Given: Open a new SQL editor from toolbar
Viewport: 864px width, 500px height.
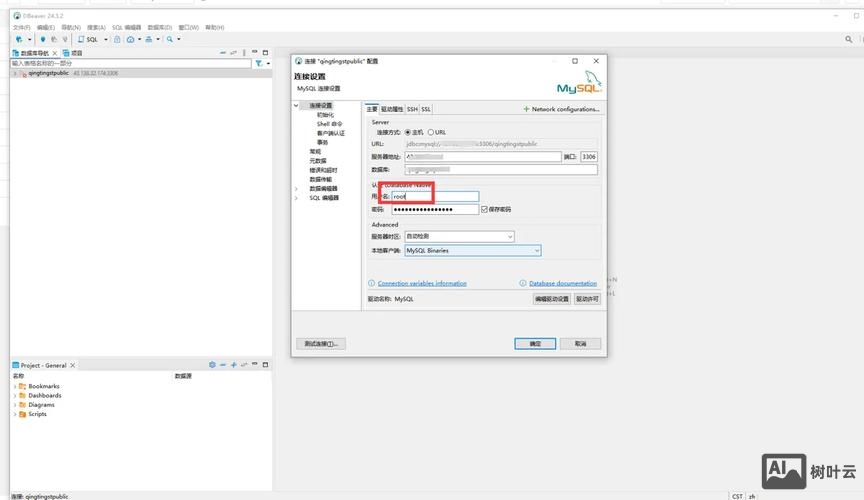Looking at the screenshot, I should click(92, 39).
